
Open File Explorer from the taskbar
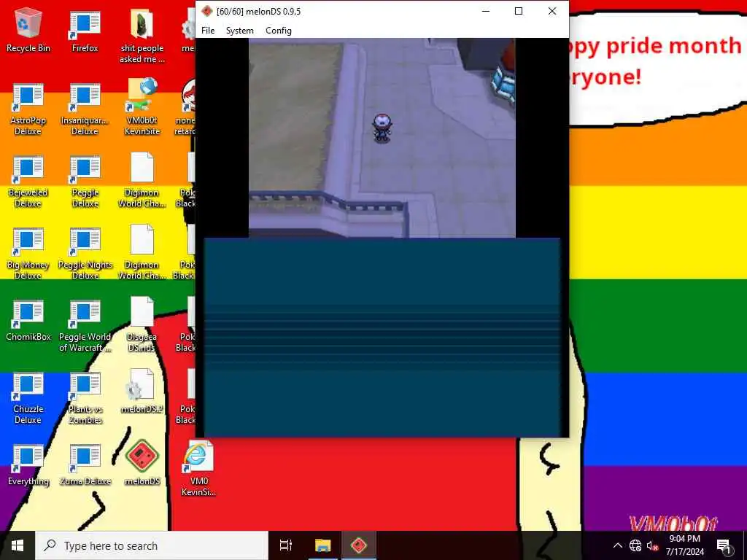(322, 545)
